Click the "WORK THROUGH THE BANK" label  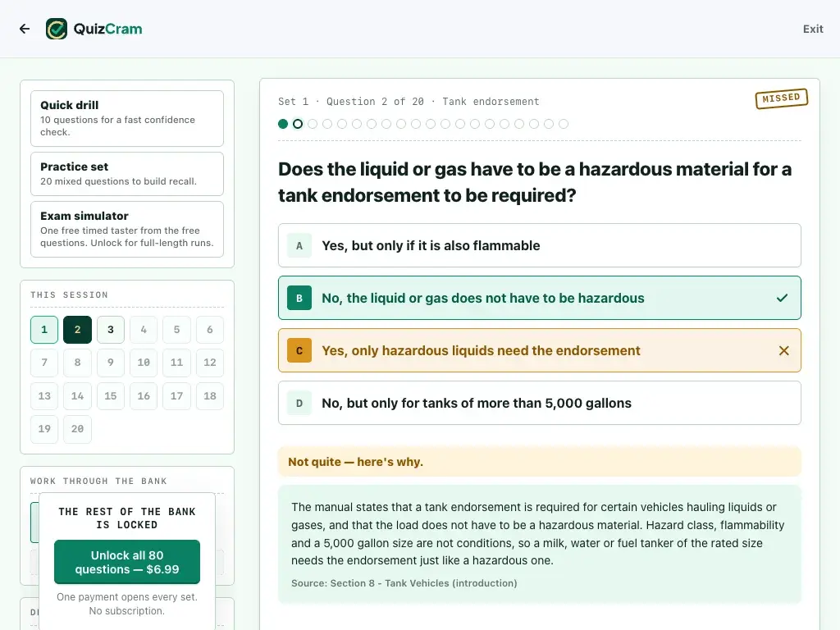[98, 481]
